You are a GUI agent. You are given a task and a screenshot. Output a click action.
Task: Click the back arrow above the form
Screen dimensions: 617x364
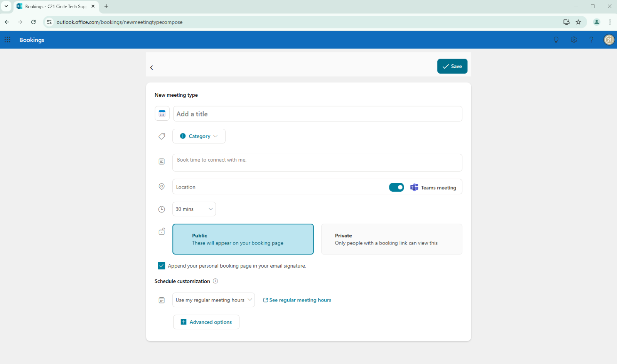pos(152,67)
